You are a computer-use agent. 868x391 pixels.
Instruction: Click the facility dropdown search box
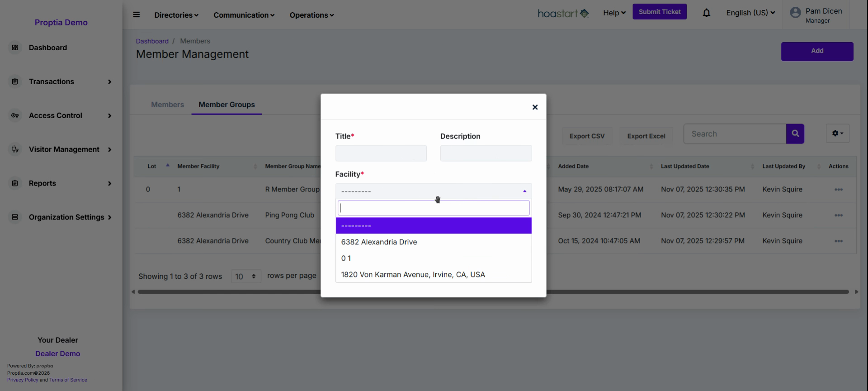(x=433, y=208)
